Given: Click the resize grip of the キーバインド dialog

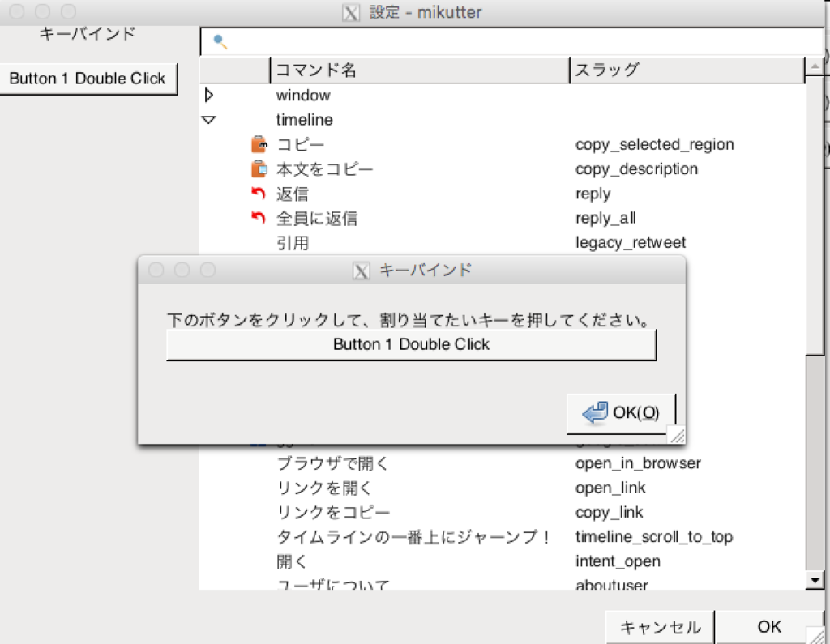Looking at the screenshot, I should (677, 436).
